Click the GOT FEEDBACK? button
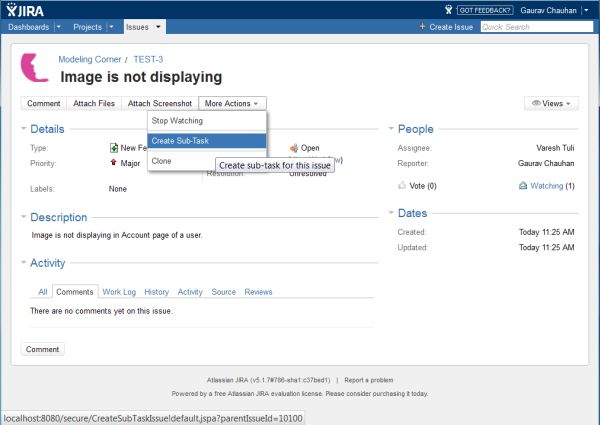 click(x=485, y=10)
